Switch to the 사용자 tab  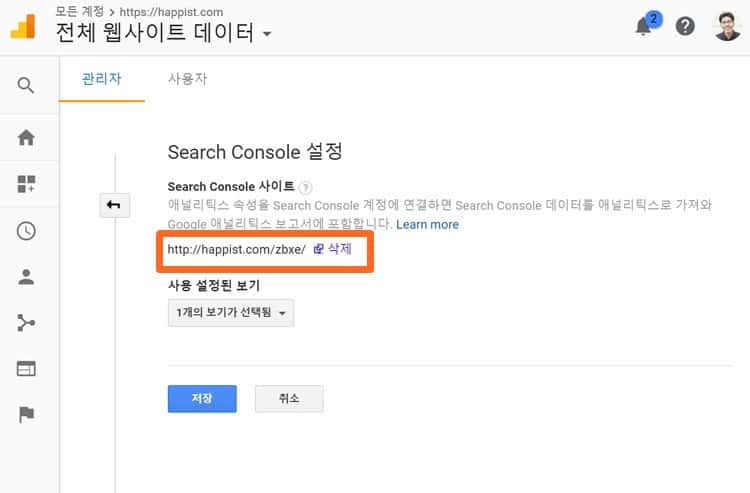coord(187,78)
